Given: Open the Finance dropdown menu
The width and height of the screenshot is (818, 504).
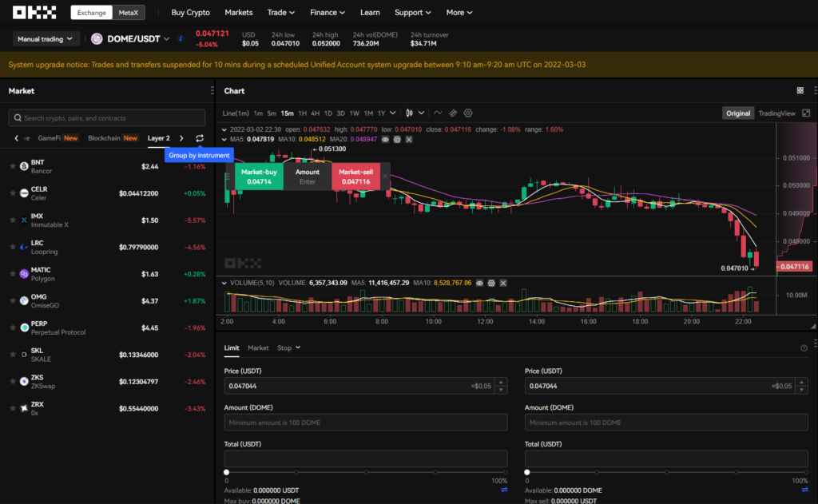Looking at the screenshot, I should [327, 13].
